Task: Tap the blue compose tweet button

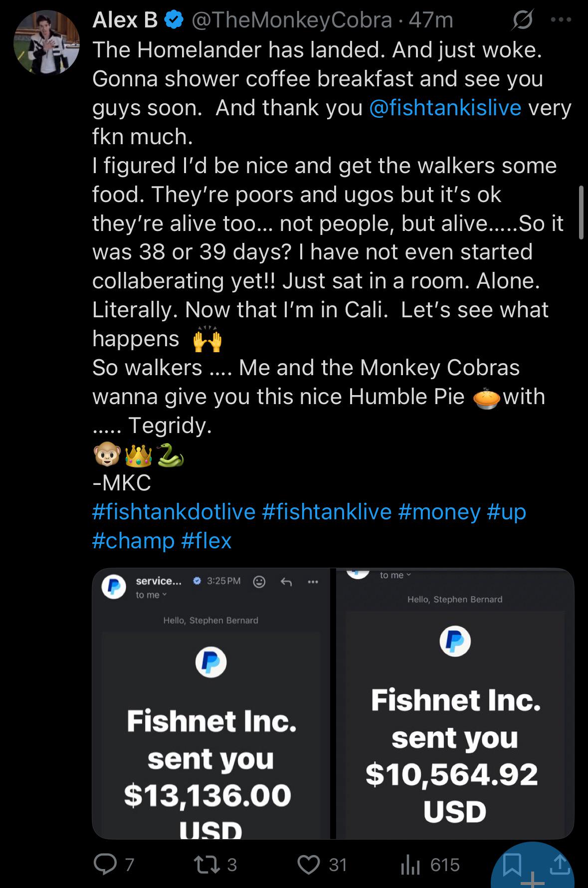Action: click(533, 867)
